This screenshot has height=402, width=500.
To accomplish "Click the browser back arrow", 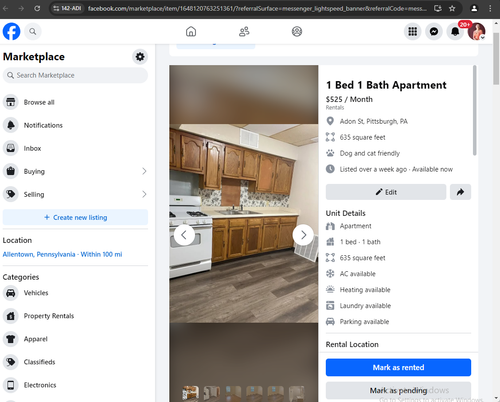I will [x=5, y=8].
